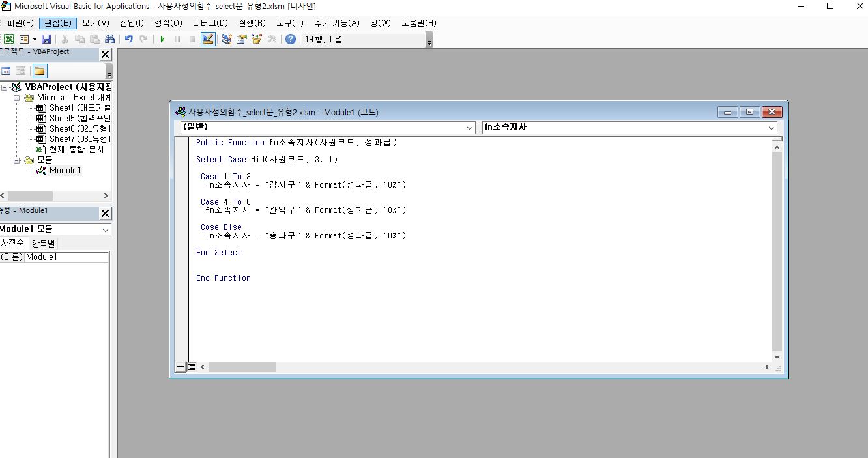Toggle folders view in Project panel
868x458 pixels.
40,71
